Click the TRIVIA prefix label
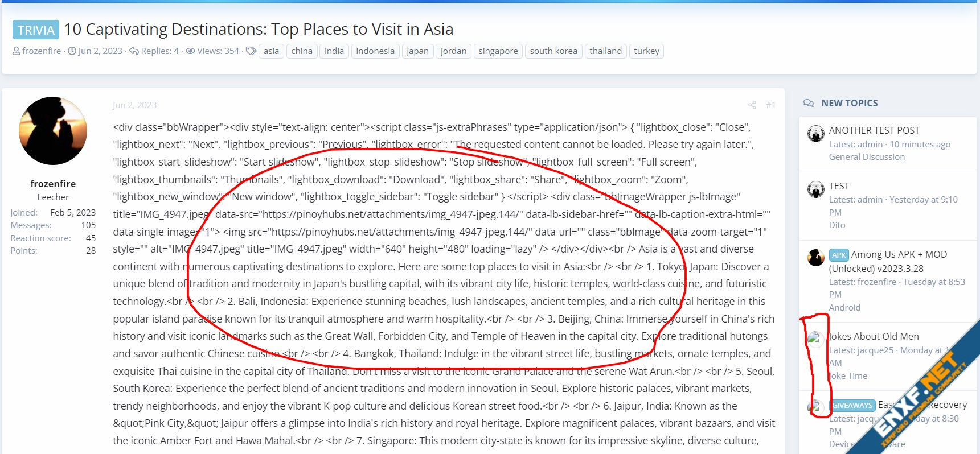980x454 pixels. click(x=36, y=30)
